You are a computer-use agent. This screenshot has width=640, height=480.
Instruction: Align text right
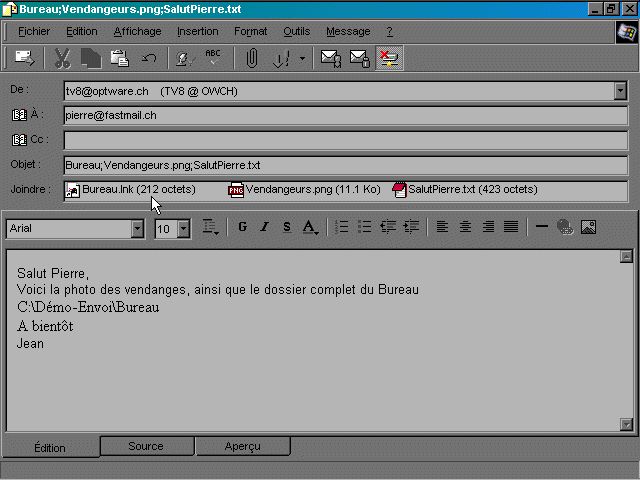[x=488, y=227]
